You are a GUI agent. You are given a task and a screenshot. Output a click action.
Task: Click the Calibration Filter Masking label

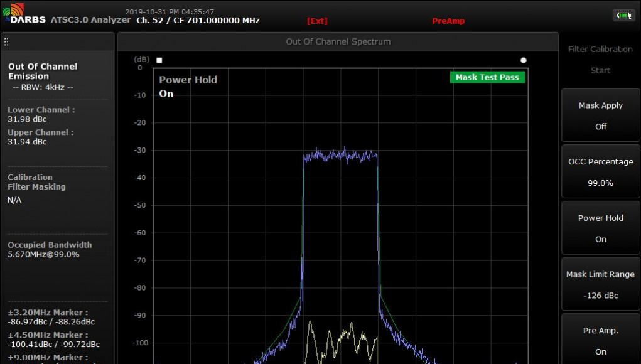(37, 182)
